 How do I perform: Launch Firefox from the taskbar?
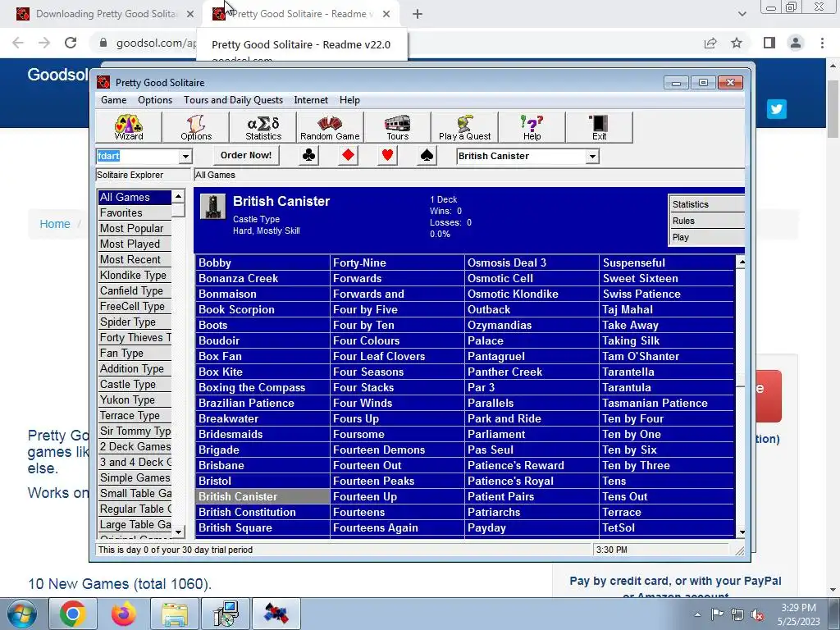click(124, 614)
